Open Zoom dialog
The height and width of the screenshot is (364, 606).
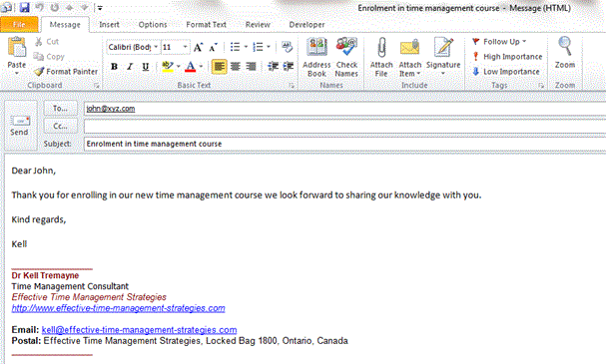(565, 53)
